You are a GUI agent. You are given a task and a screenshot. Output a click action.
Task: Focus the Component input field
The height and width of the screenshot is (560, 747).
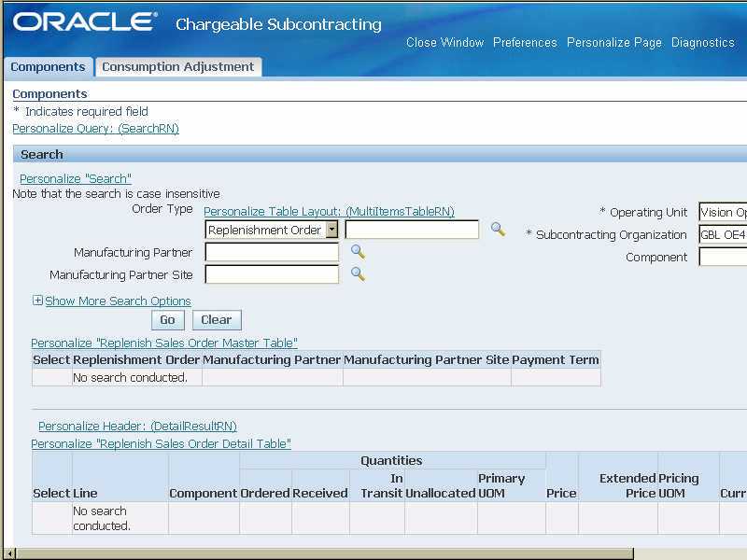723,257
